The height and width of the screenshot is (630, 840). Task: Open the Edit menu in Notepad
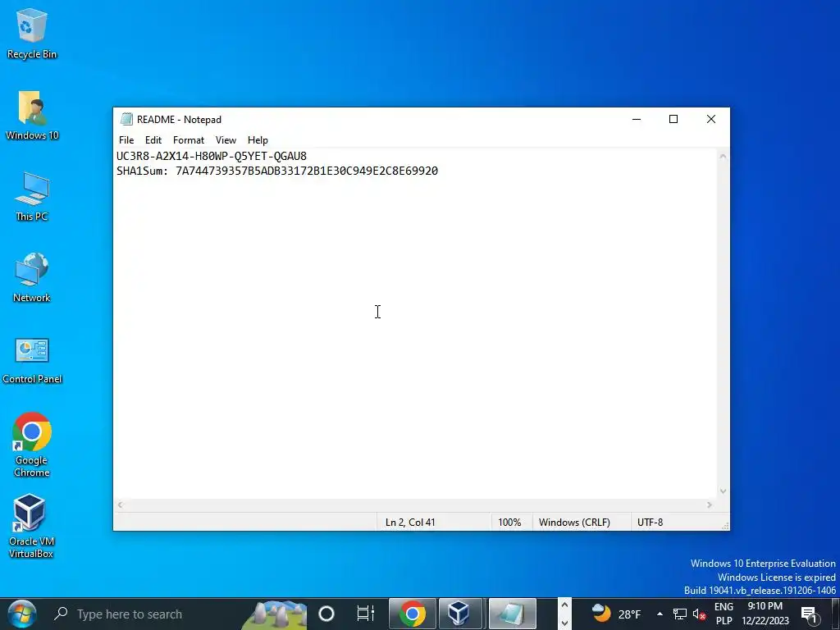[153, 139]
